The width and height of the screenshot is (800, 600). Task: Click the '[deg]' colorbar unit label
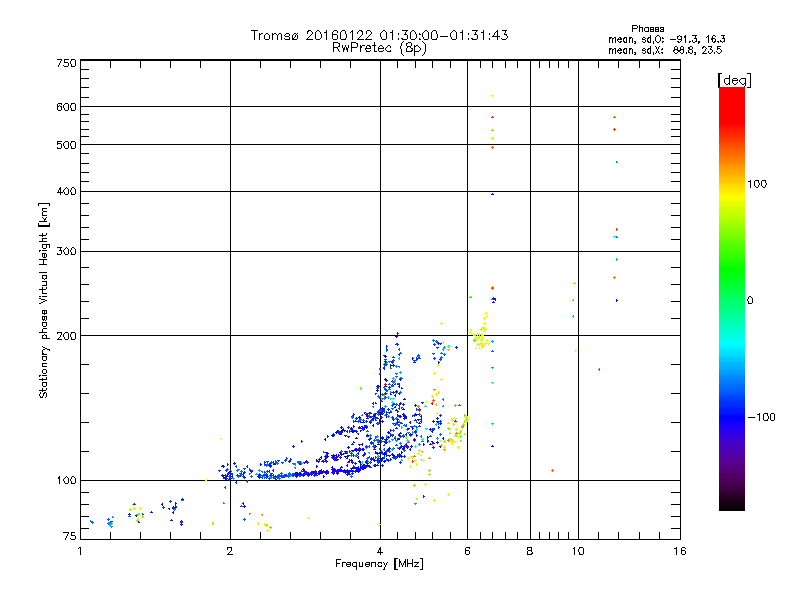point(734,80)
